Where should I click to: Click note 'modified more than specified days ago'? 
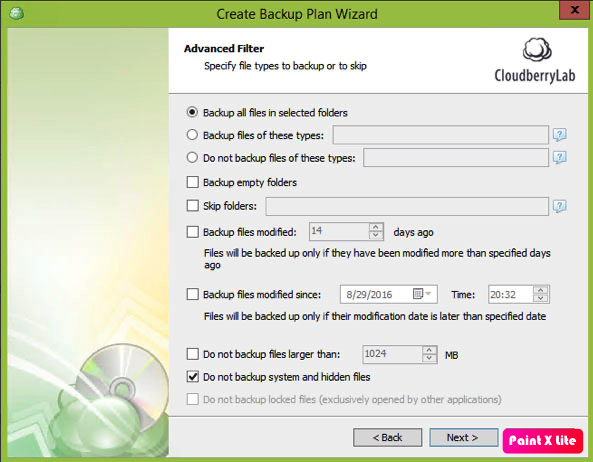pos(377,259)
